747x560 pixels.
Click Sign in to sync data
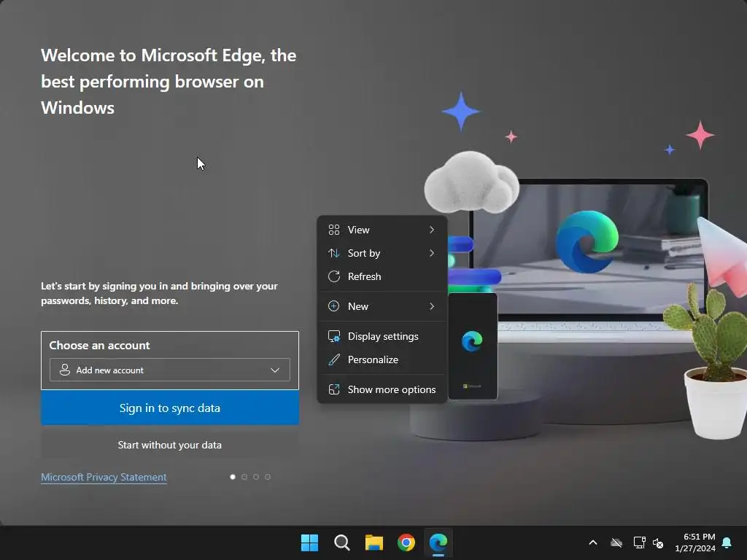[170, 408]
